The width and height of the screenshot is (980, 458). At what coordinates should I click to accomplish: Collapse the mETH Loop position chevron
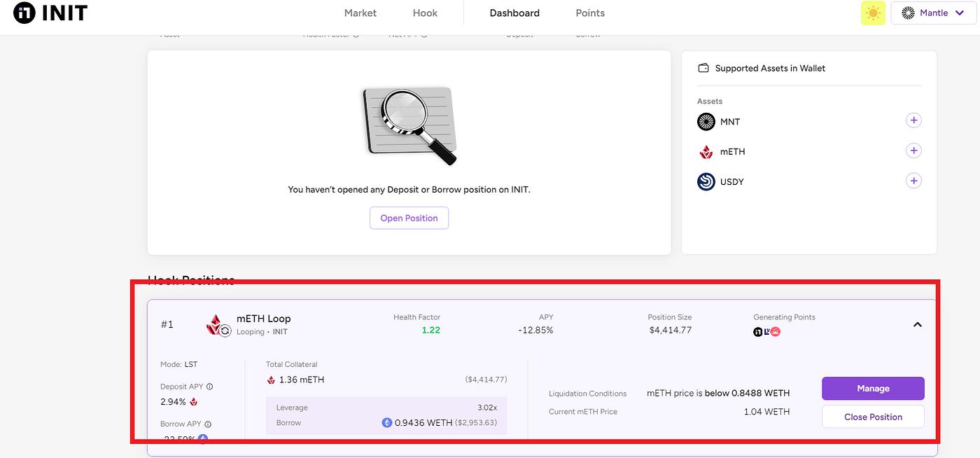tap(918, 324)
